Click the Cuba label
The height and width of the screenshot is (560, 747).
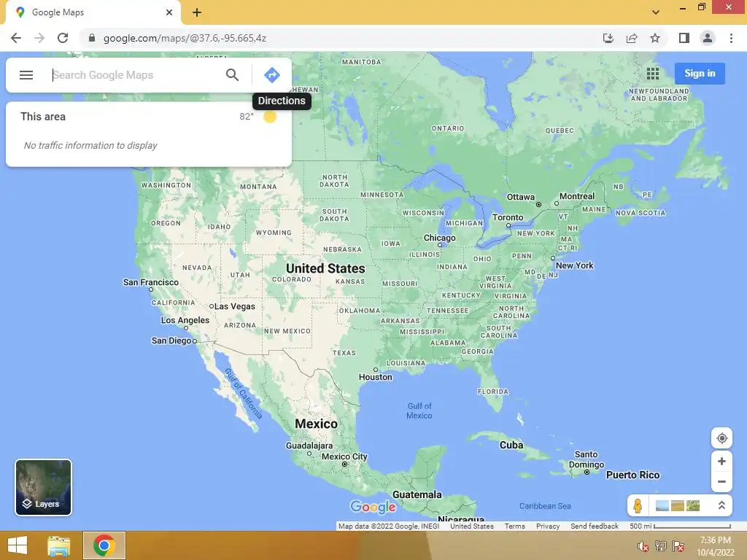511,445
